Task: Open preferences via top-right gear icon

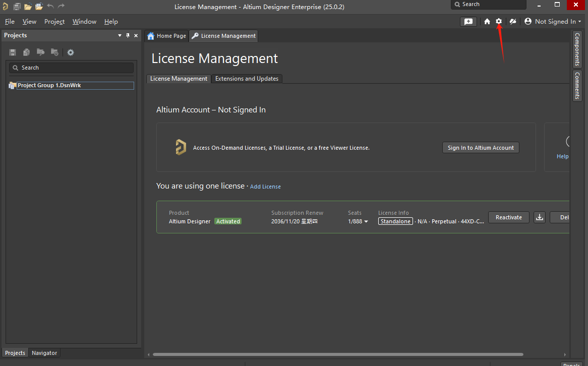Action: [x=499, y=21]
